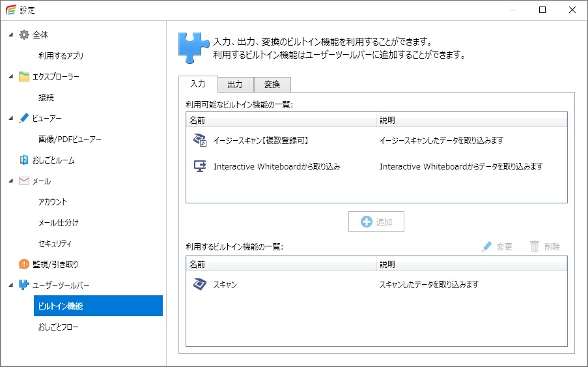Click the folder icon beside エクスプローラー
Screen dimensions: 588x367
click(x=24, y=76)
